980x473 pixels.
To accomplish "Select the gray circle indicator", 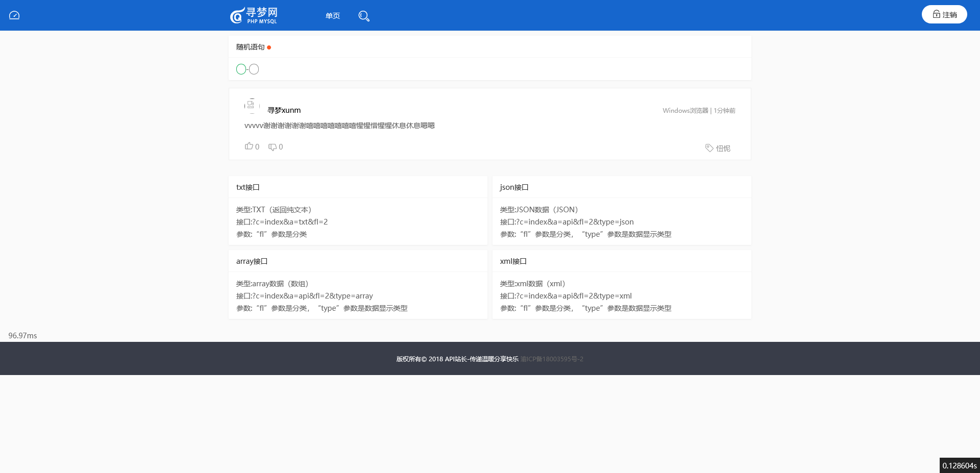I will (254, 69).
